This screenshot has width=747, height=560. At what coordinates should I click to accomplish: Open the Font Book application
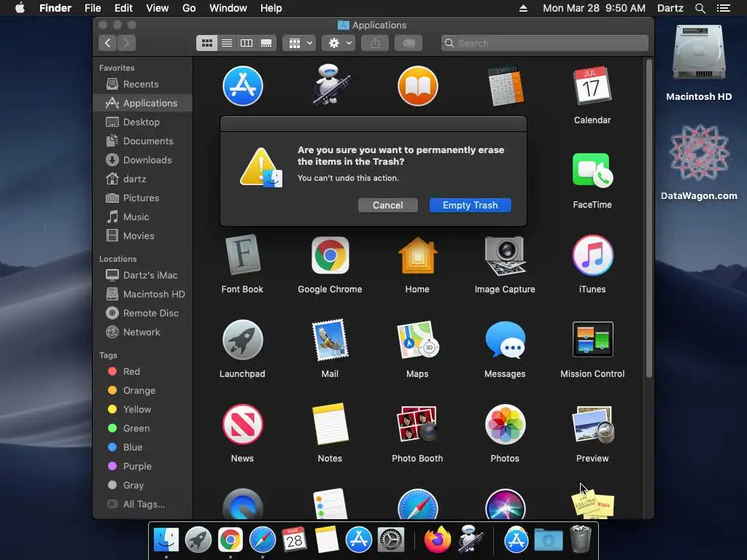(242, 256)
